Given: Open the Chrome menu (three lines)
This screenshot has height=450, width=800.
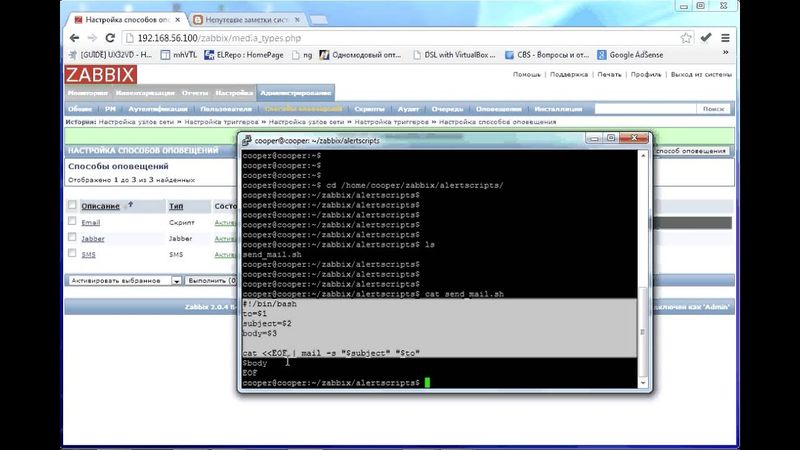Looking at the screenshot, I should tap(725, 38).
